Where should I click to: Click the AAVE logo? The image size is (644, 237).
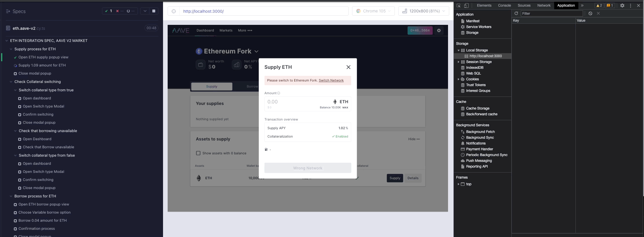pos(181,30)
